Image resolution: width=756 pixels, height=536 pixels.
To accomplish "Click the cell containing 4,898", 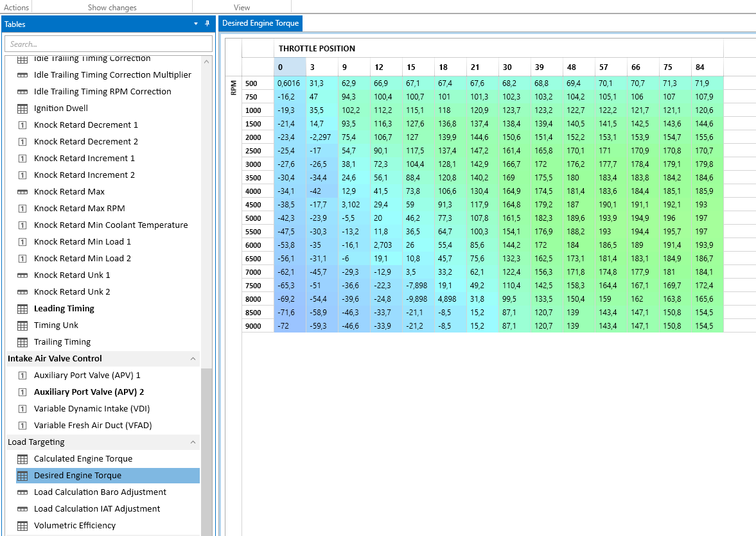I will [450, 299].
